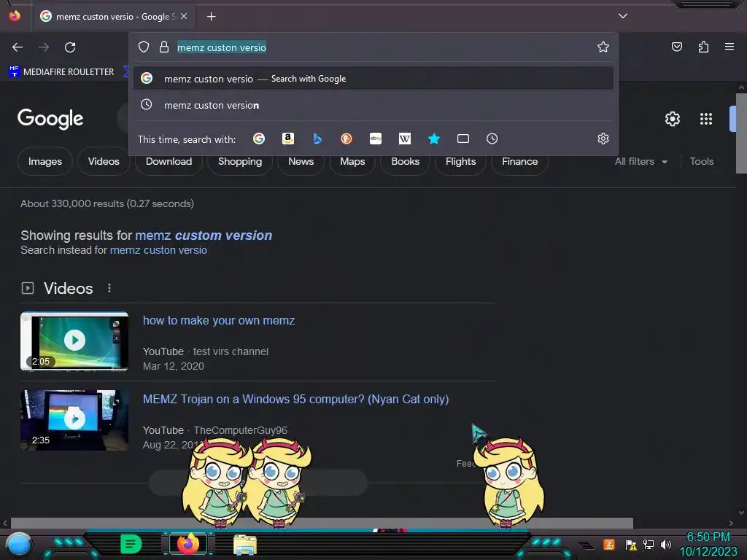
Task: Click corrected query 'memz custom version' link
Action: pyautogui.click(x=204, y=236)
